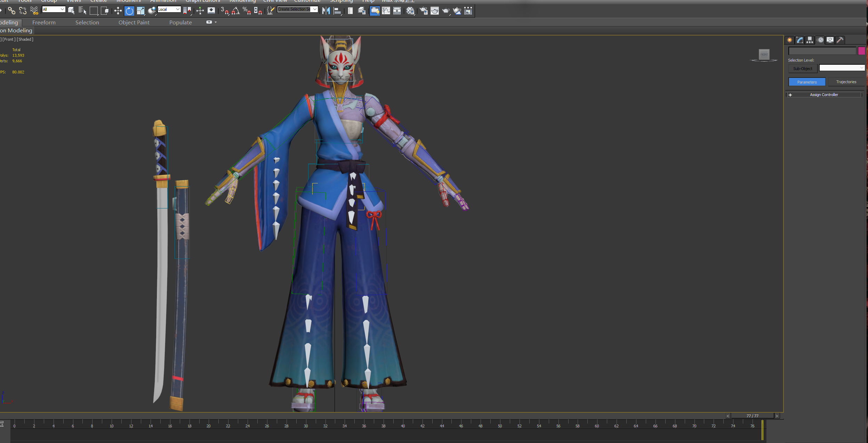
Task: Activate the Select and Move tool
Action: click(118, 11)
